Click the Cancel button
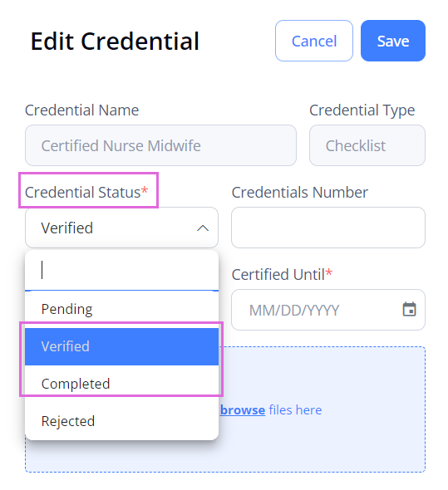448x490 pixels. click(x=314, y=41)
